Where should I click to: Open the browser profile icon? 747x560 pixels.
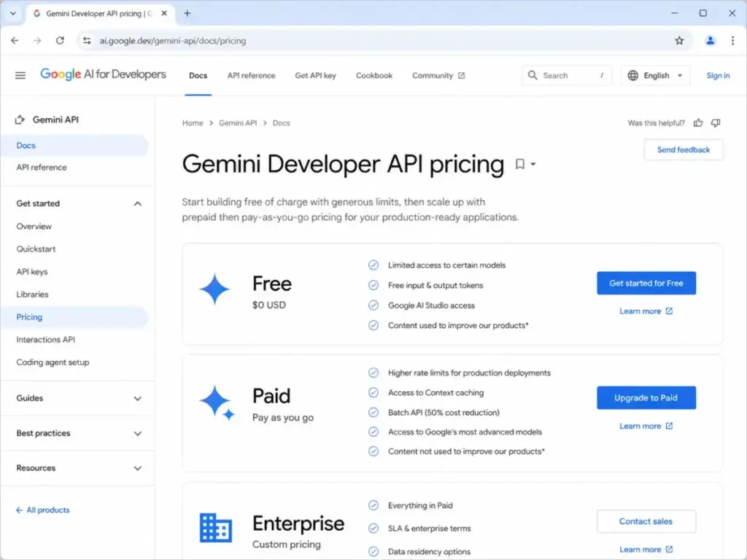tap(710, 41)
